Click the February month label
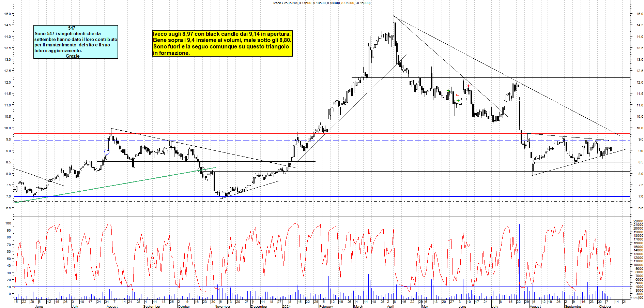The height and width of the screenshot is (308, 644). pyautogui.click(x=326, y=306)
